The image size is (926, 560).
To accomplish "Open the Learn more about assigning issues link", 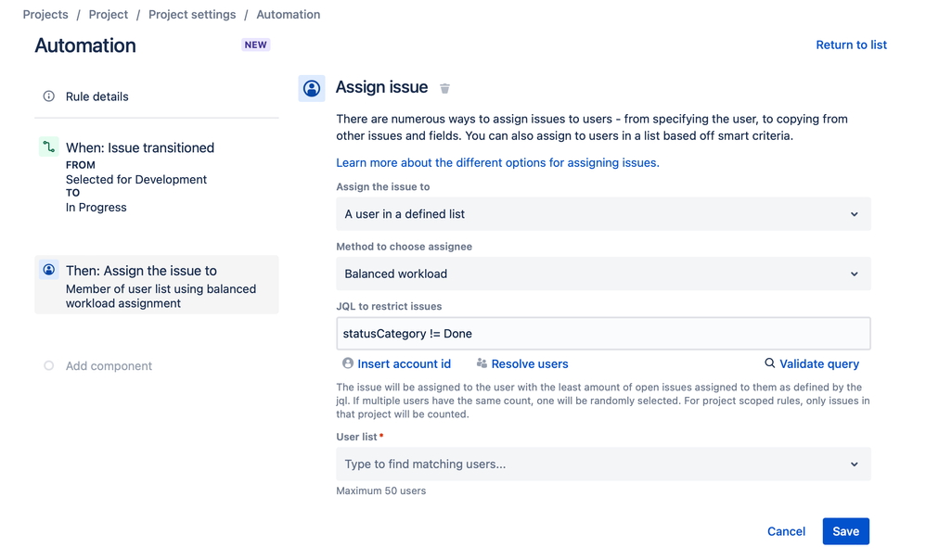I will pyautogui.click(x=497, y=162).
